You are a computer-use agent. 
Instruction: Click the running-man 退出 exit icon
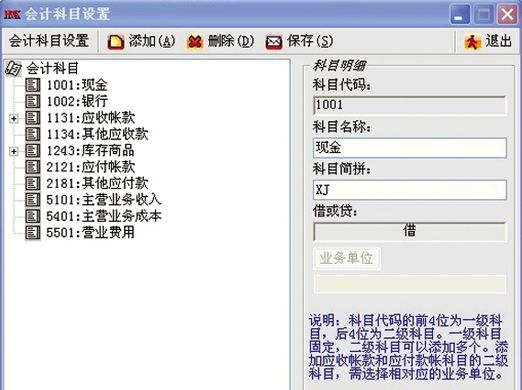pos(473,42)
